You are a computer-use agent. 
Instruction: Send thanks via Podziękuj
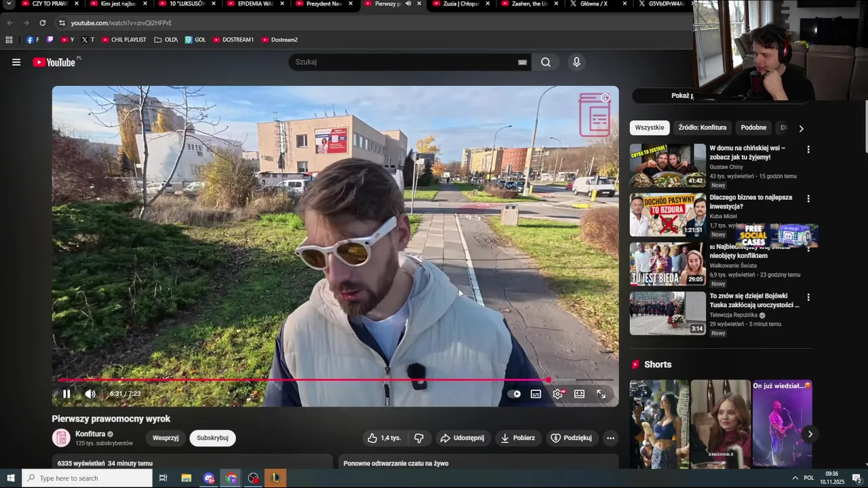(x=571, y=438)
